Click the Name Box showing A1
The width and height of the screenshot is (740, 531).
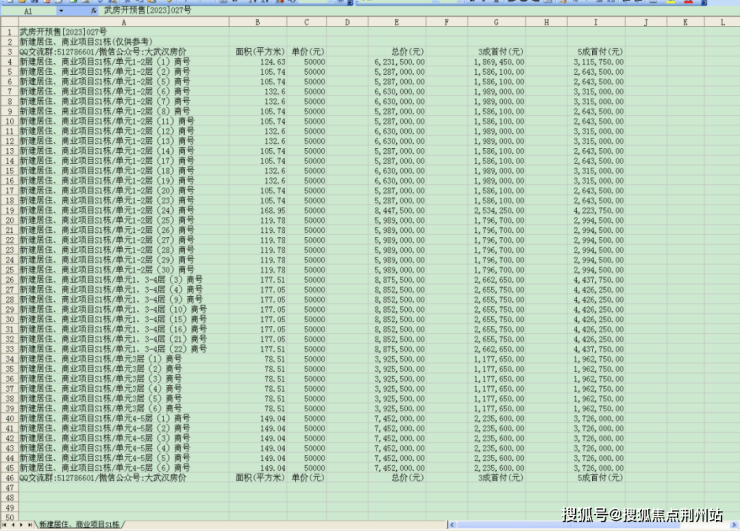[x=29, y=11]
